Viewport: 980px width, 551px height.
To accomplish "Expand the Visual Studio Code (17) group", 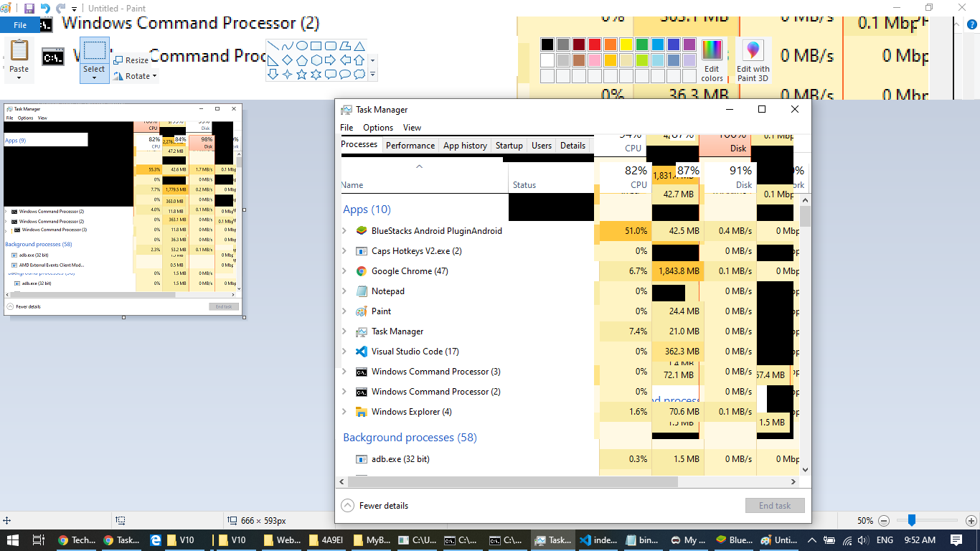I will [x=344, y=352].
